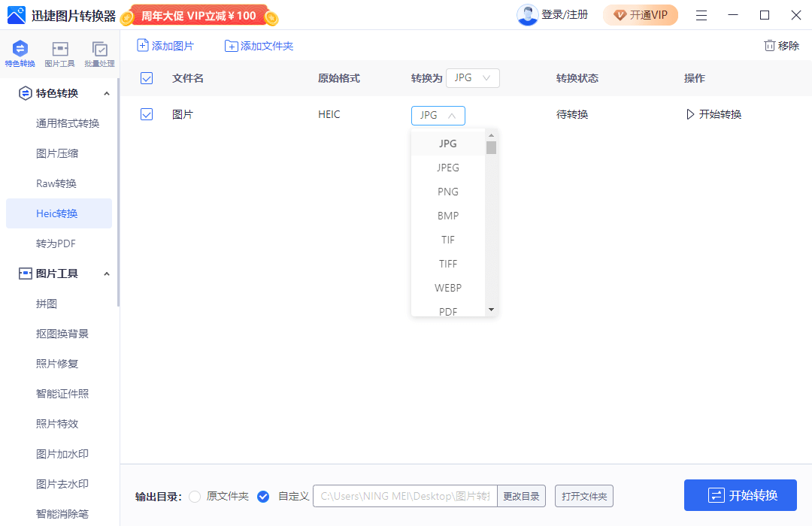Open 照片特效 in sidebar
Screen dimensions: 812x526
click(57, 424)
